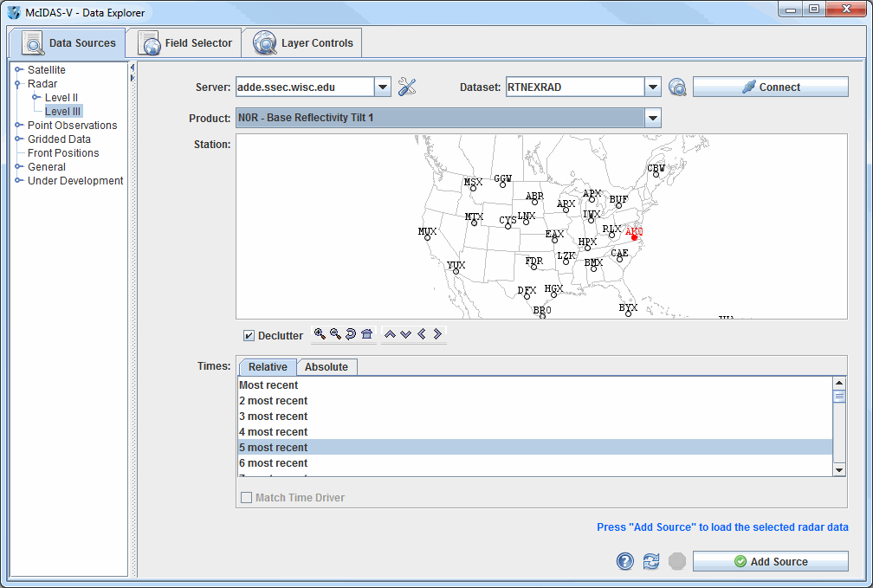Choose 2 most recent in the list
This screenshot has width=873, height=588.
(x=535, y=400)
